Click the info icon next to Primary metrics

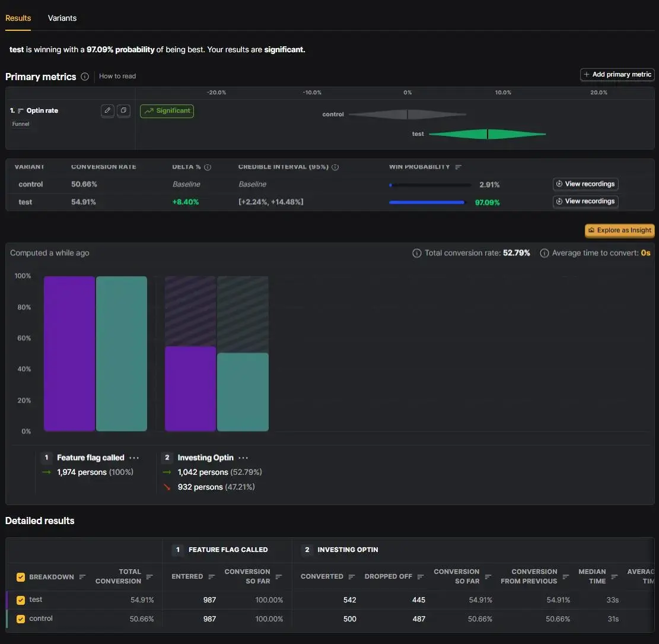pyautogui.click(x=85, y=77)
